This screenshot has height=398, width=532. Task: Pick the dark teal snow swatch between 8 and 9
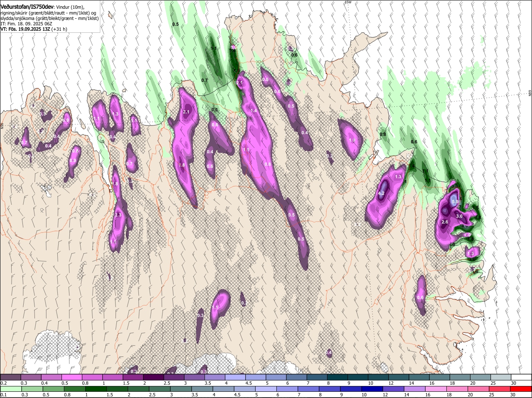click(337, 377)
